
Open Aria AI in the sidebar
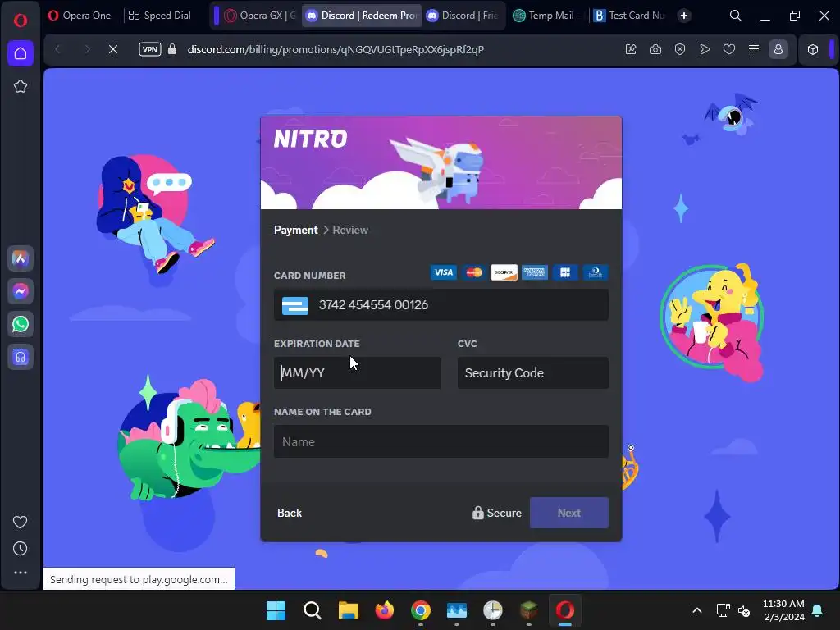tap(21, 258)
